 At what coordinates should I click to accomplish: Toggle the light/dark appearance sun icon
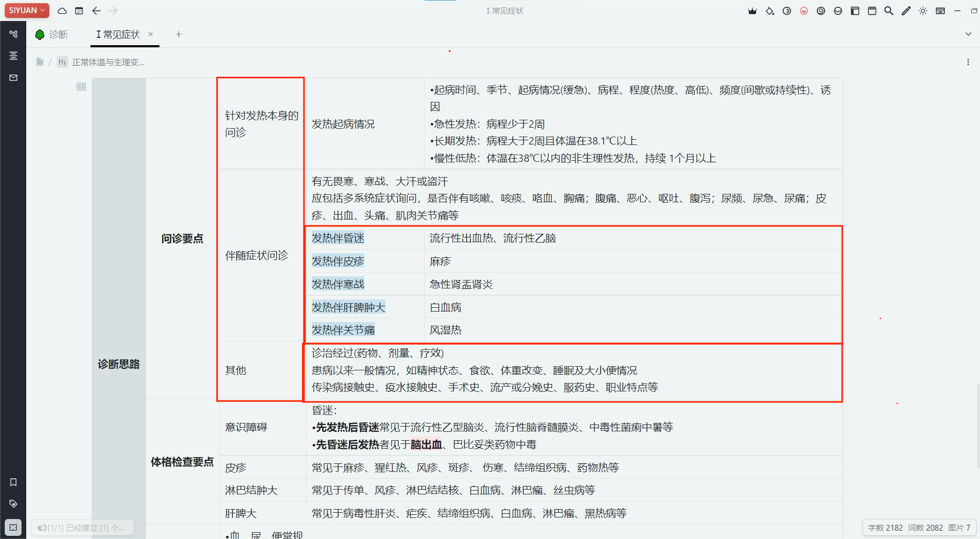click(923, 11)
